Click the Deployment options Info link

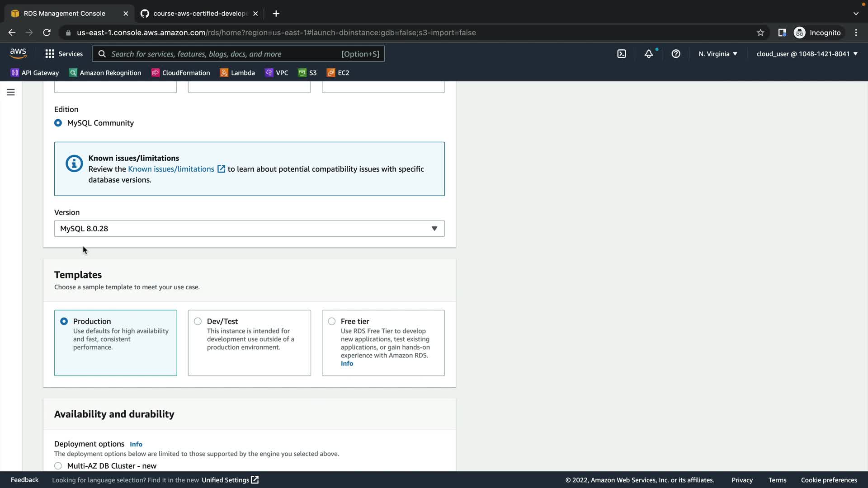(136, 444)
